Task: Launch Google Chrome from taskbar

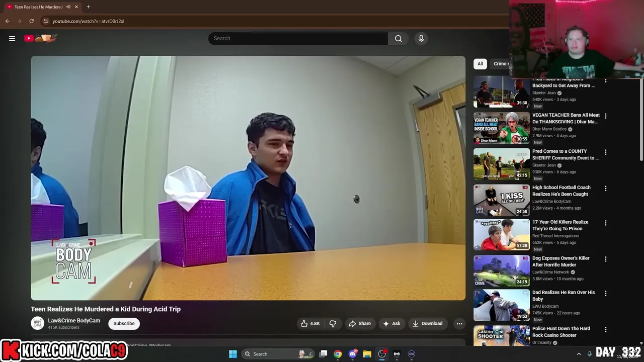Action: click(338, 354)
